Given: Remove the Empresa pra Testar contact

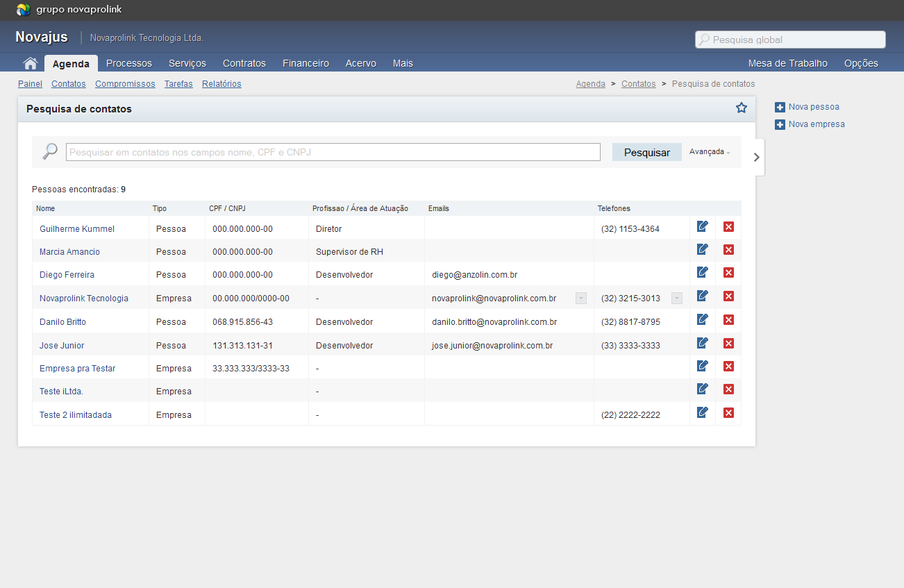Looking at the screenshot, I should click(728, 367).
